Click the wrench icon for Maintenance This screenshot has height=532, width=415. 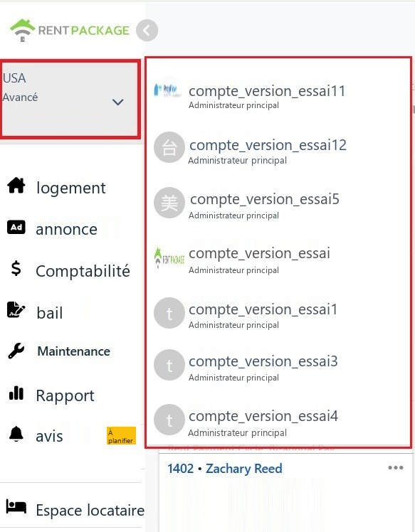[x=16, y=351]
